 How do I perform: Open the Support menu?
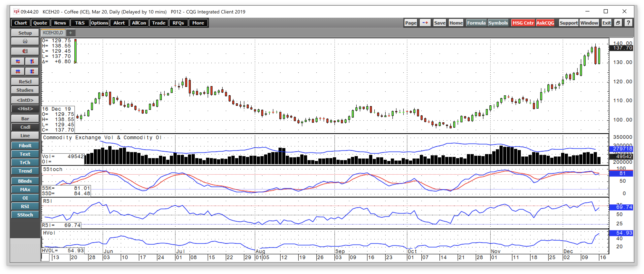569,23
